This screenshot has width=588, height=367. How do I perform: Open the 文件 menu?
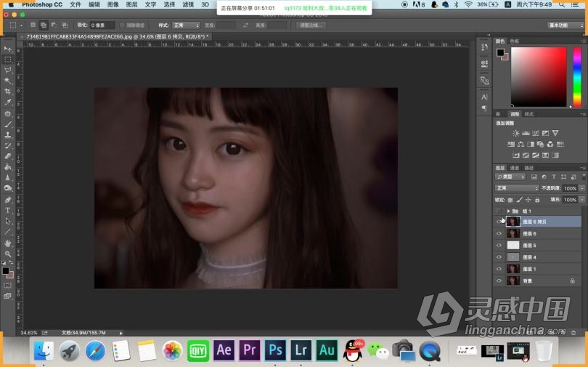[x=75, y=4]
